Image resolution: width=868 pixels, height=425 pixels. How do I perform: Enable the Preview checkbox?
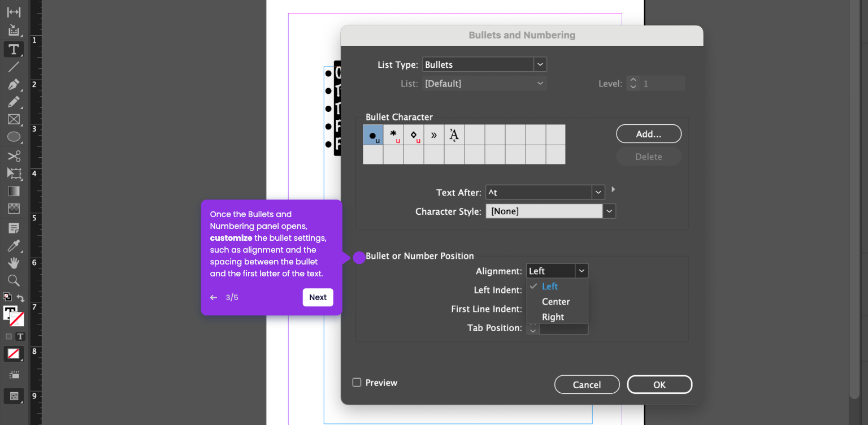[357, 383]
